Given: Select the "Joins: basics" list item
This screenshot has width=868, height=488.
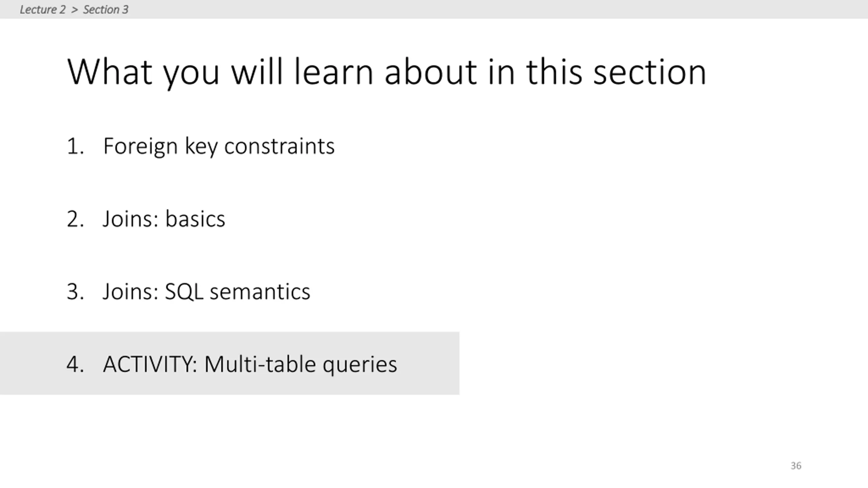Looking at the screenshot, I should point(164,219).
